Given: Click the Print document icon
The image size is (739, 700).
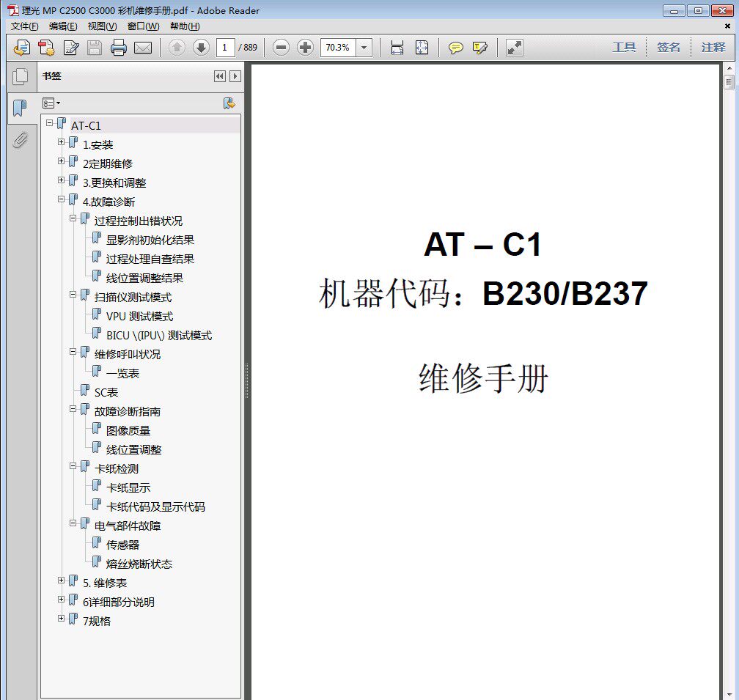Looking at the screenshot, I should [x=120, y=48].
